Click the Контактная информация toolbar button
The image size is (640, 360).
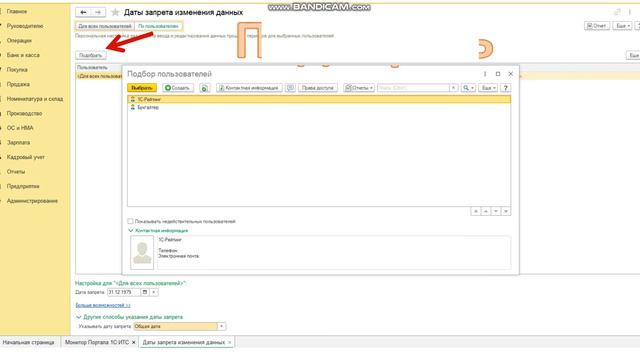[x=249, y=88]
